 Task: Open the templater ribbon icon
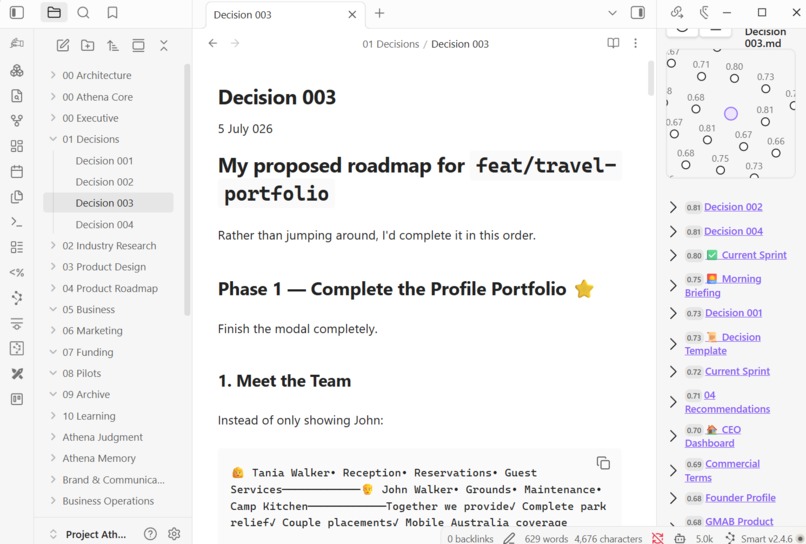[17, 272]
